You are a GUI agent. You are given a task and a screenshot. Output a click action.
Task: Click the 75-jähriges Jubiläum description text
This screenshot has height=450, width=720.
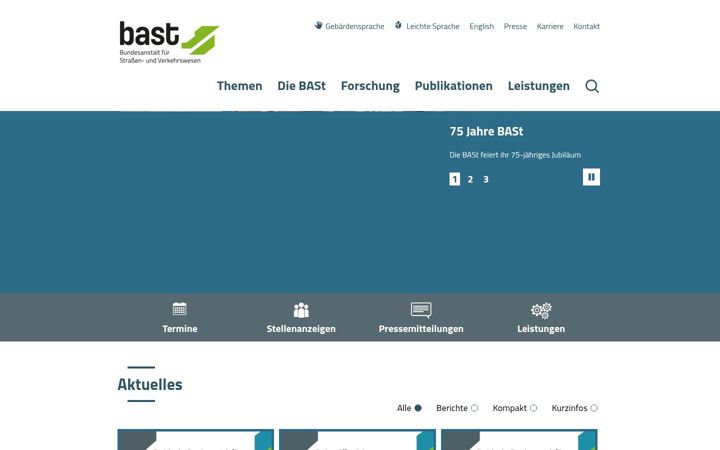515,155
